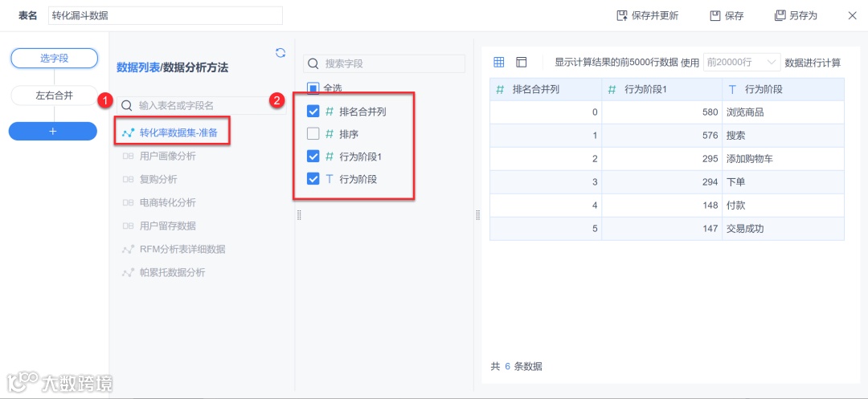Viewport: 868px width, 399px height.
Task: Add a new step with plus button
Action: point(52,132)
